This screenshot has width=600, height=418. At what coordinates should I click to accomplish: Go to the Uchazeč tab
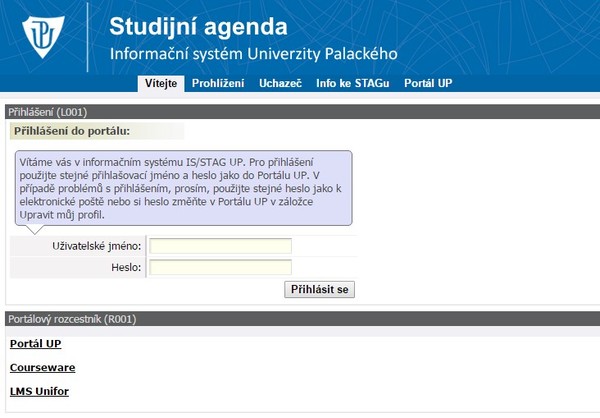[x=280, y=84]
